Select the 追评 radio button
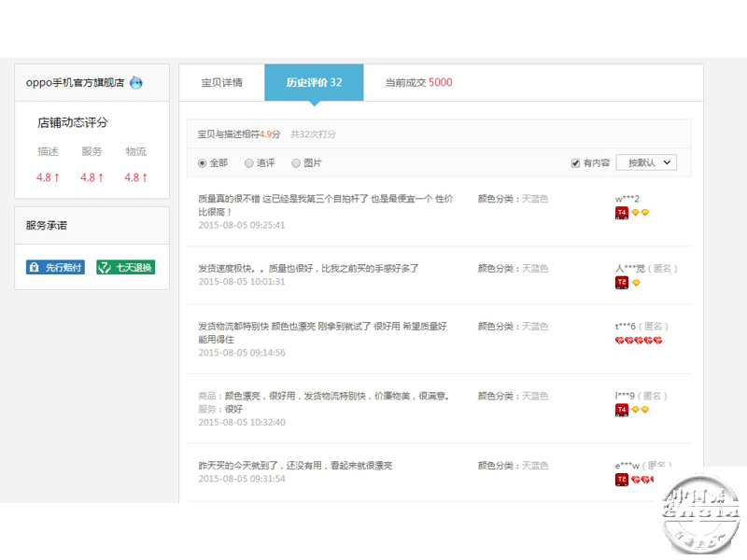This screenshot has width=747, height=560. click(248, 163)
